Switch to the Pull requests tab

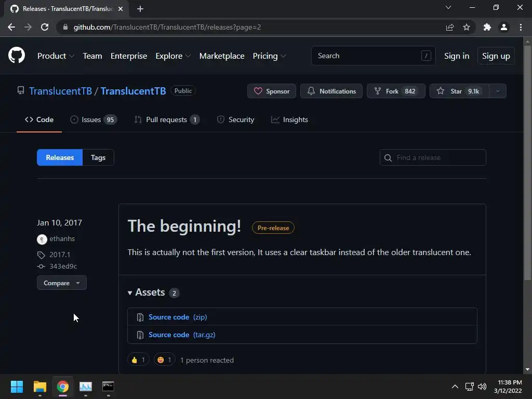pos(167,119)
